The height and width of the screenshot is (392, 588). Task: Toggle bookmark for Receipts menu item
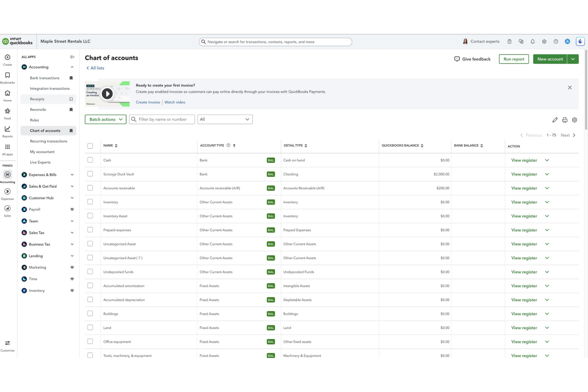[71, 99]
